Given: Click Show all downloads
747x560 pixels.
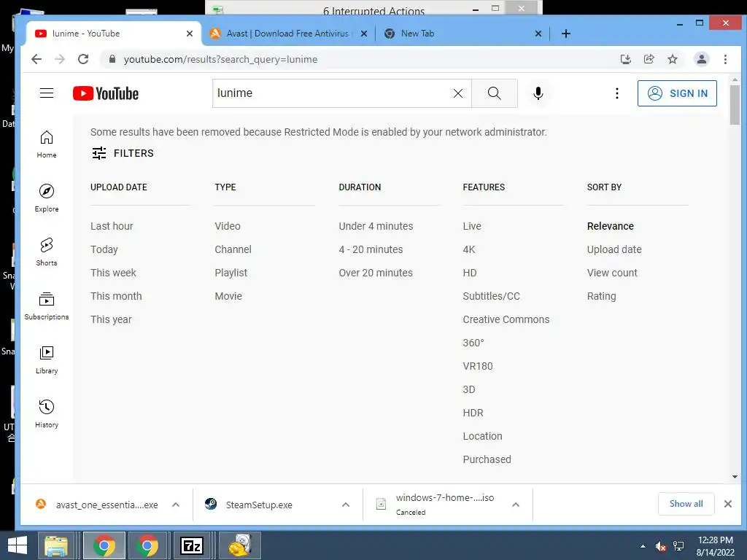Looking at the screenshot, I should click(x=686, y=504).
